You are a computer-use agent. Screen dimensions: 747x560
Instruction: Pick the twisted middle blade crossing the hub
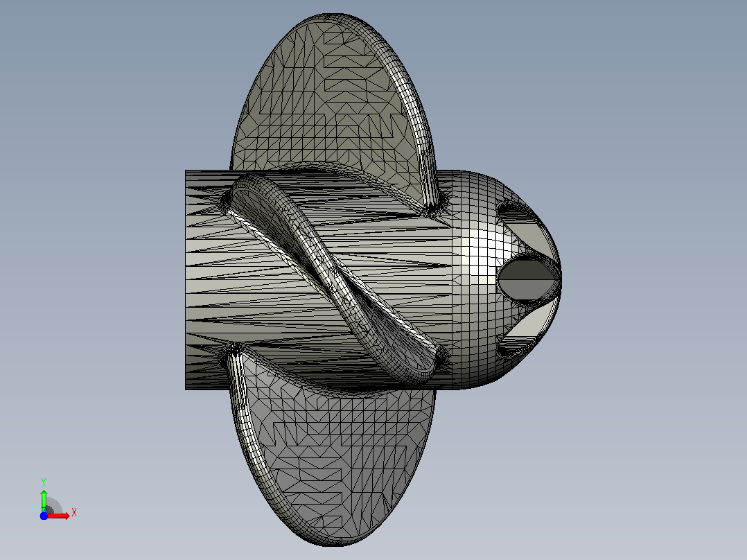coord(333,279)
